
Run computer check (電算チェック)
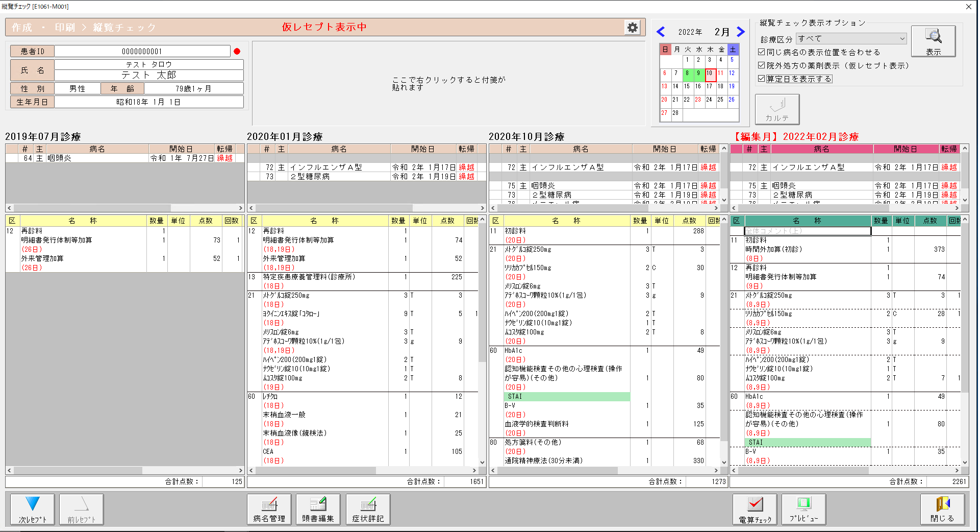755,509
